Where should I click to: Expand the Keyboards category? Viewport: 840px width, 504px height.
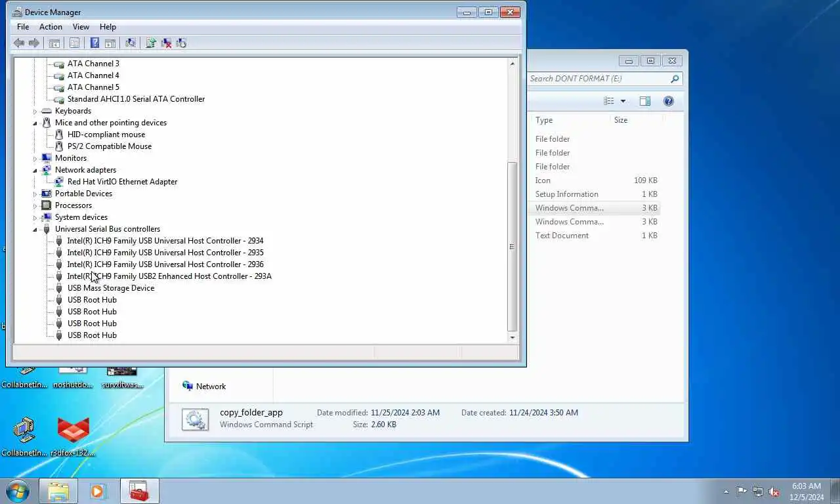click(x=35, y=111)
